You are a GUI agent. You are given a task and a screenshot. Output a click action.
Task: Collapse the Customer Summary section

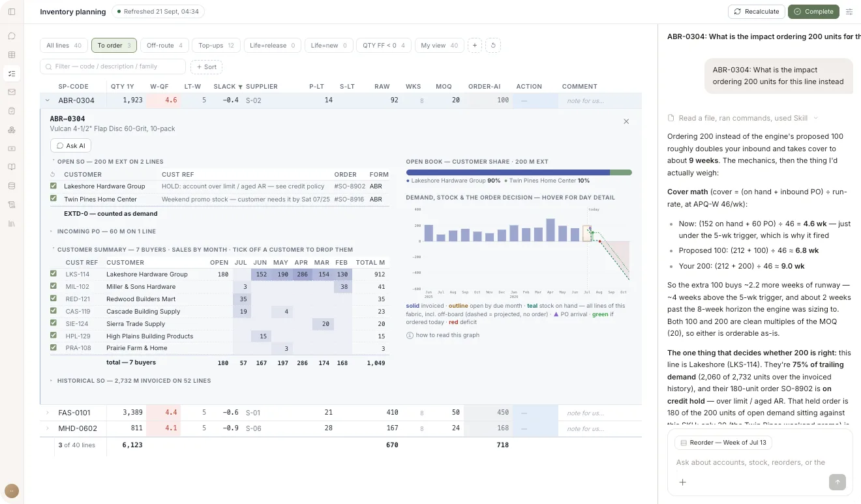click(202, 250)
